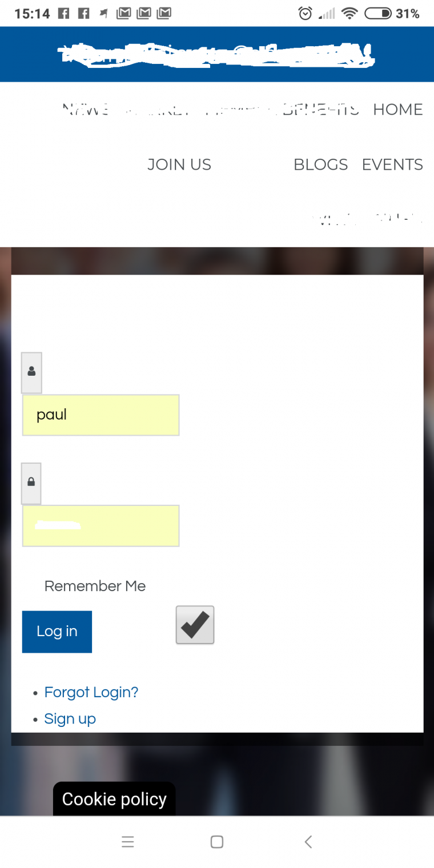434x868 pixels.
Task: Follow the Forgot Login? link
Action: [91, 692]
